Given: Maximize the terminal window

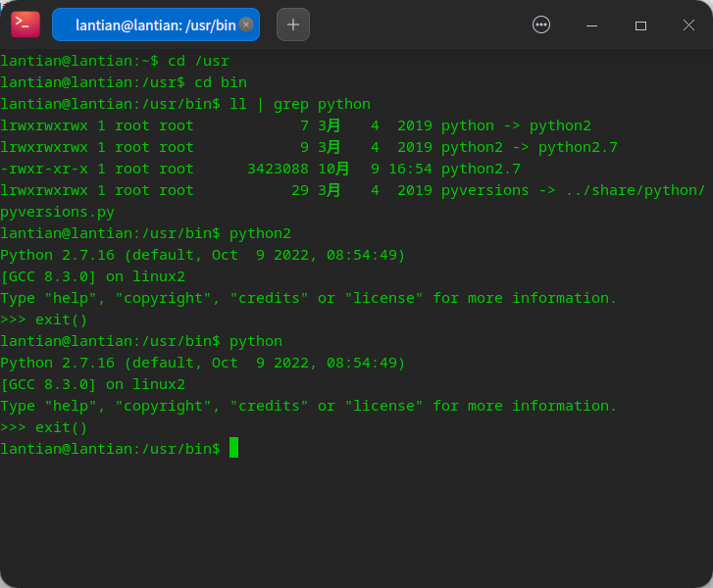Looking at the screenshot, I should [640, 24].
